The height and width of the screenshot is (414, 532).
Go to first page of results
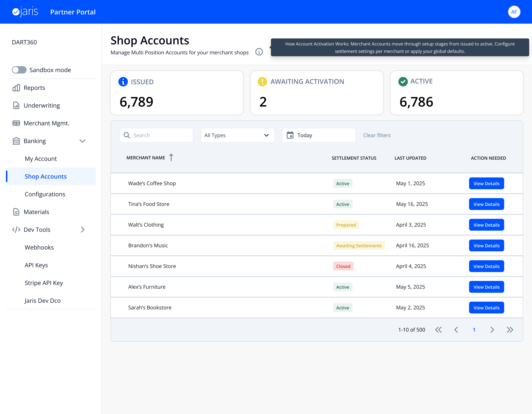coord(438,330)
